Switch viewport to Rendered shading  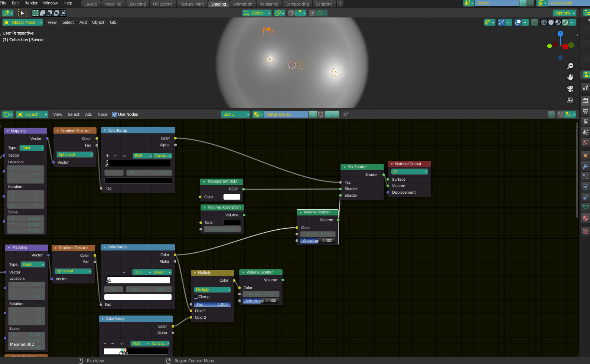565,22
